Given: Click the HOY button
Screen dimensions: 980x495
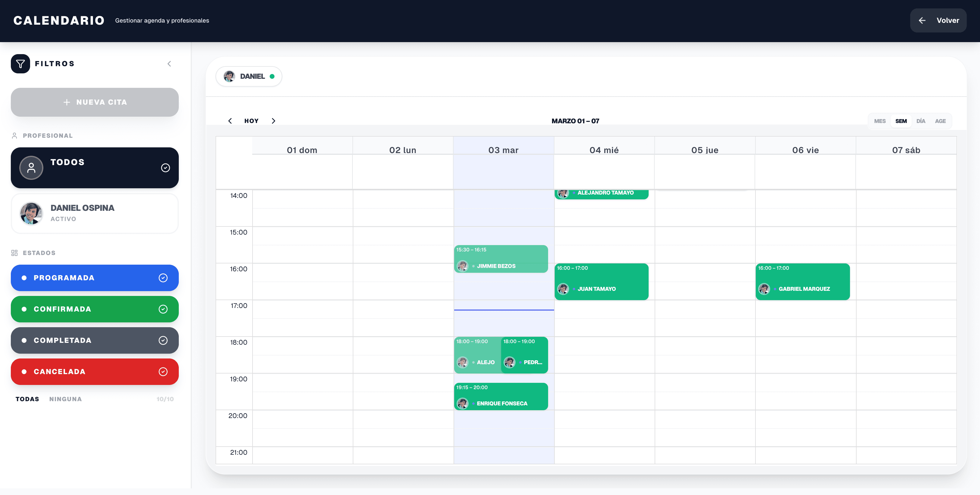Looking at the screenshot, I should tap(251, 121).
